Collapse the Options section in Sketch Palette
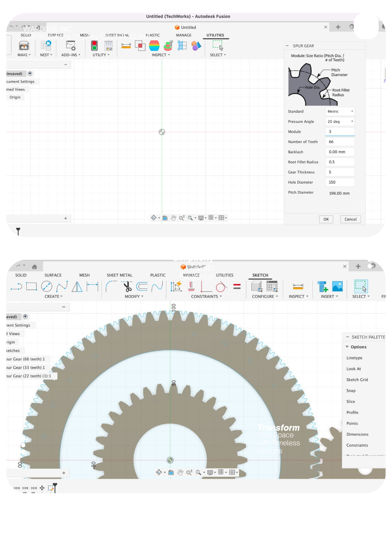This screenshot has height=555, width=392. pyautogui.click(x=347, y=347)
